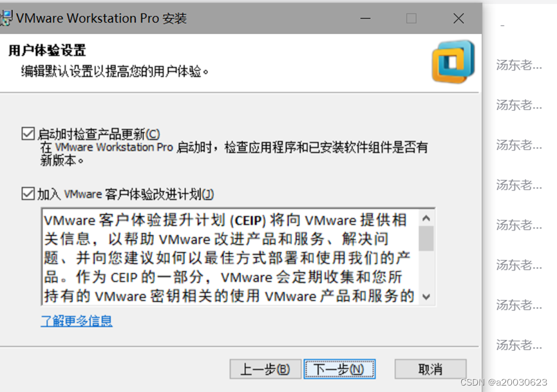Close the VMware installer window
Image resolution: width=557 pixels, height=392 pixels.
458,18
